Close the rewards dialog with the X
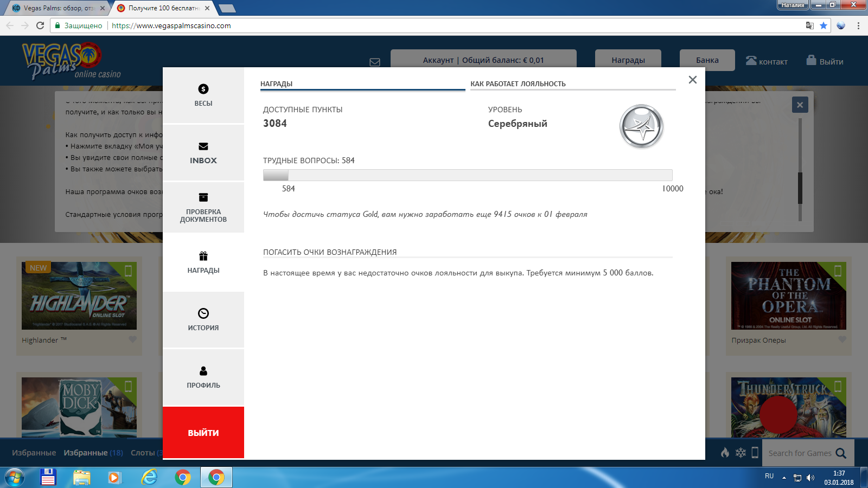Image resolution: width=868 pixels, height=488 pixels. 693,80
